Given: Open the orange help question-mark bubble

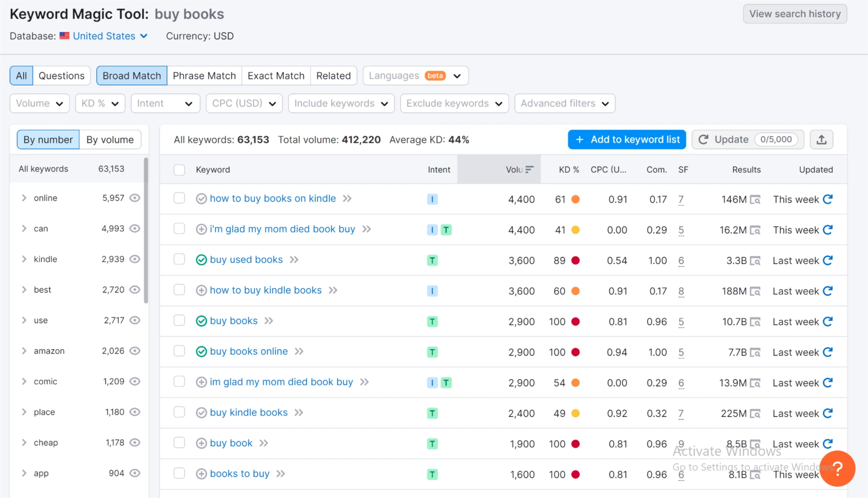Looking at the screenshot, I should (837, 468).
